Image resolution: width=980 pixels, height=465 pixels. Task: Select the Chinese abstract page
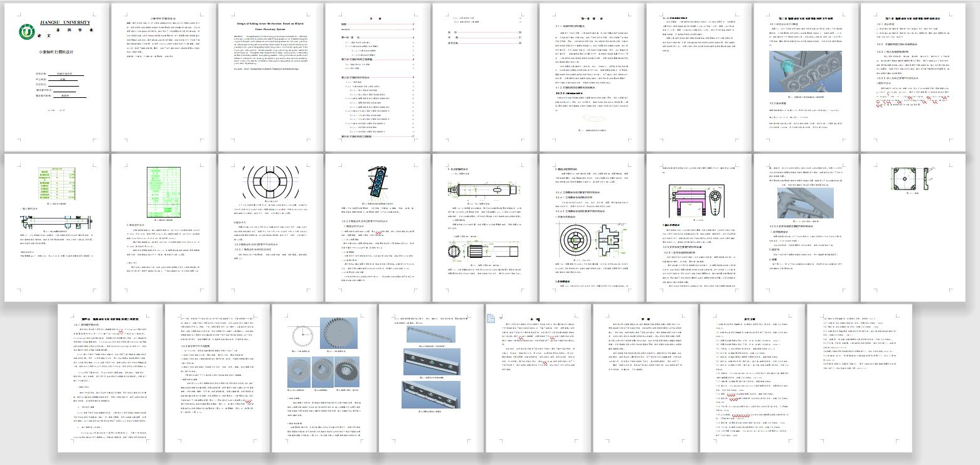(162, 77)
